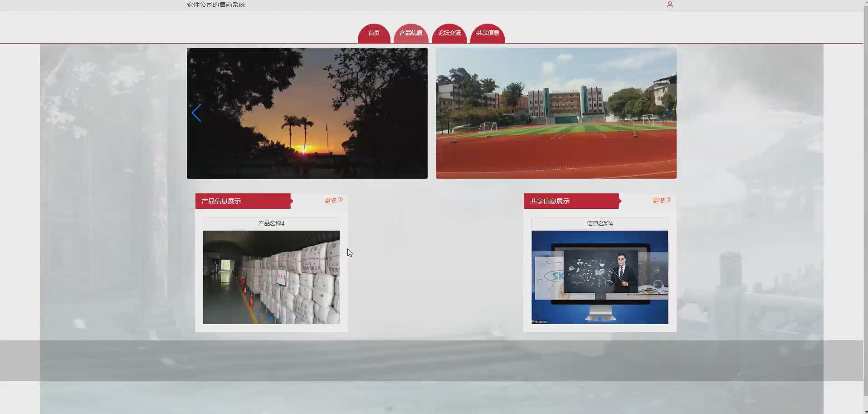Click 更多 in the 共享信息展示 section

[662, 200]
